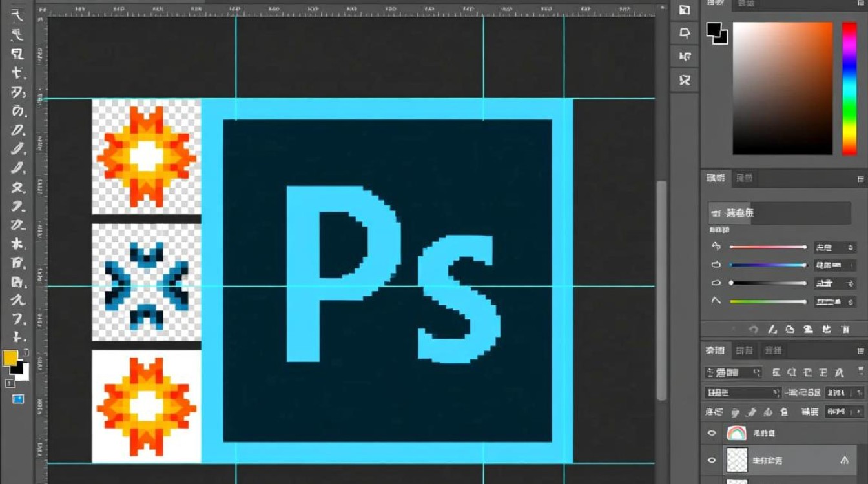Hide the selected checkerboard-thumbnail layer
Image resolution: width=868 pixels, height=484 pixels.
click(x=712, y=460)
